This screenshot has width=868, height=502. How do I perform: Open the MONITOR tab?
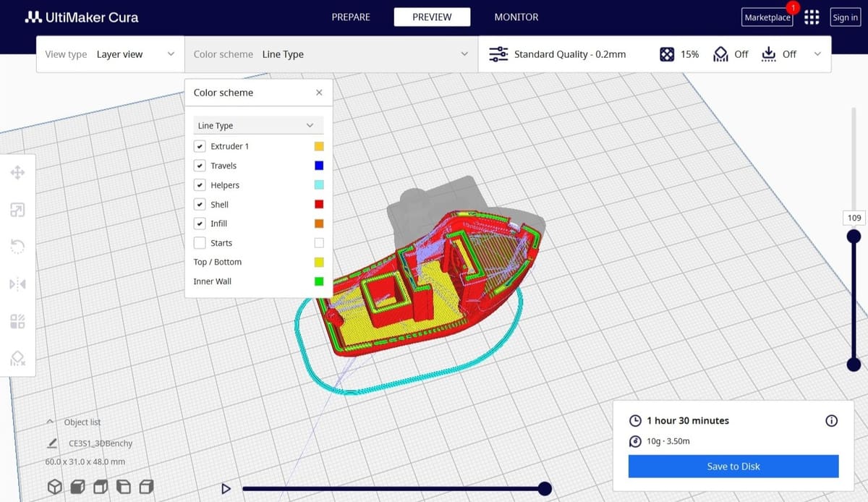pos(516,17)
